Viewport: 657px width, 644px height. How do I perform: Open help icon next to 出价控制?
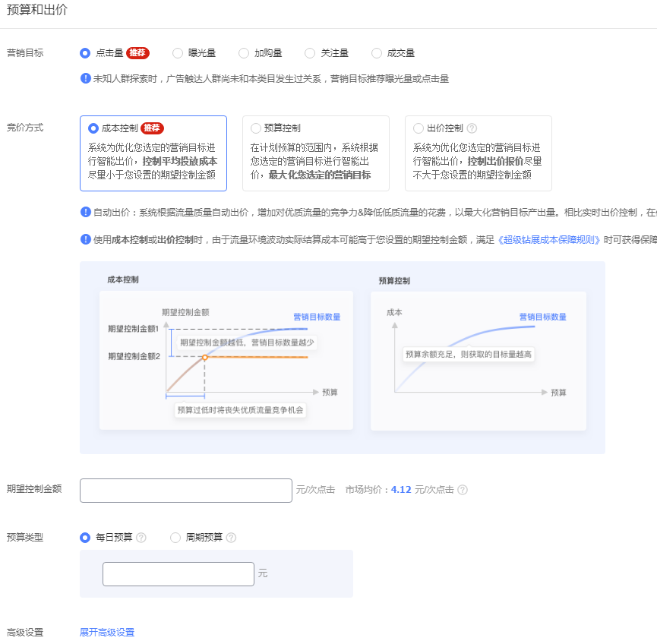point(472,128)
